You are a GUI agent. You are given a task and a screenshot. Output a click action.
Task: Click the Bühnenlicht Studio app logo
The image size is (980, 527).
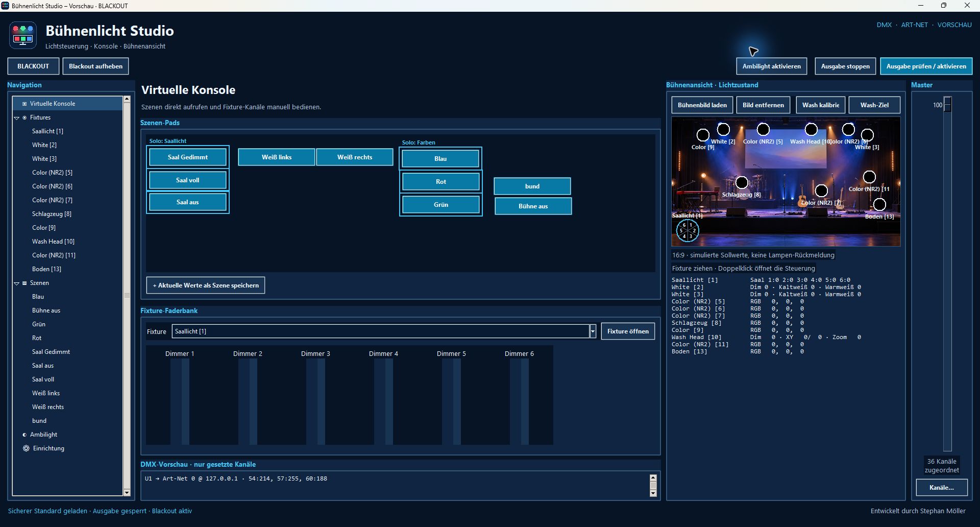(23, 35)
